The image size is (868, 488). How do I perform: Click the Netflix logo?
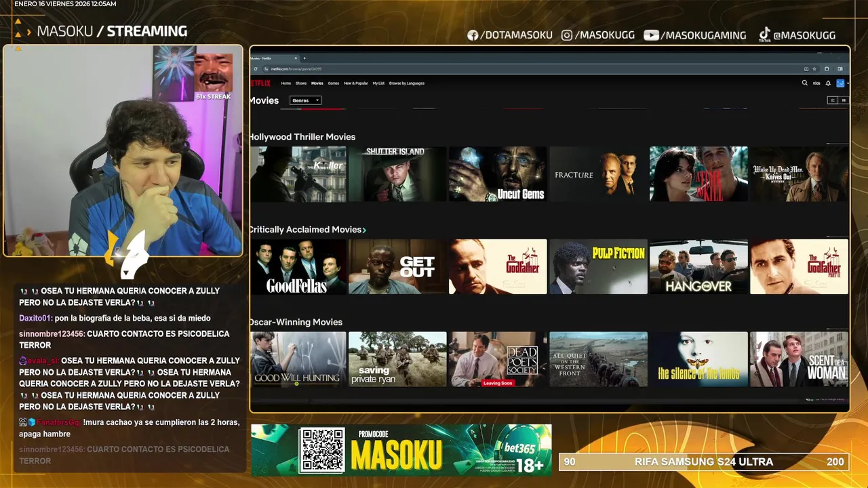click(260, 83)
